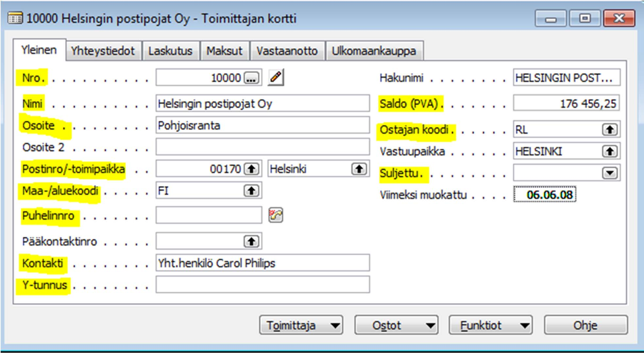Open Maa-/aluekoodi FI lookup arrow
The image size is (644, 353).
tap(251, 191)
